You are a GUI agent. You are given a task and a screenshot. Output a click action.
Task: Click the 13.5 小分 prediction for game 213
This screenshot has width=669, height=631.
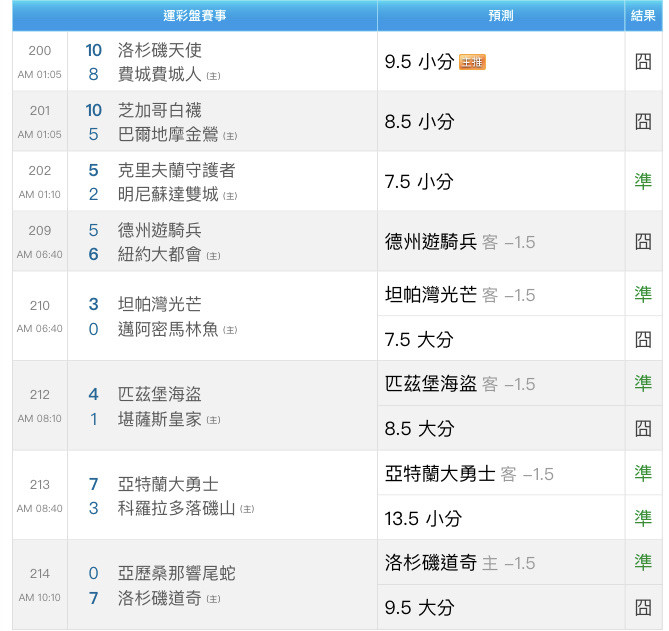point(423,519)
